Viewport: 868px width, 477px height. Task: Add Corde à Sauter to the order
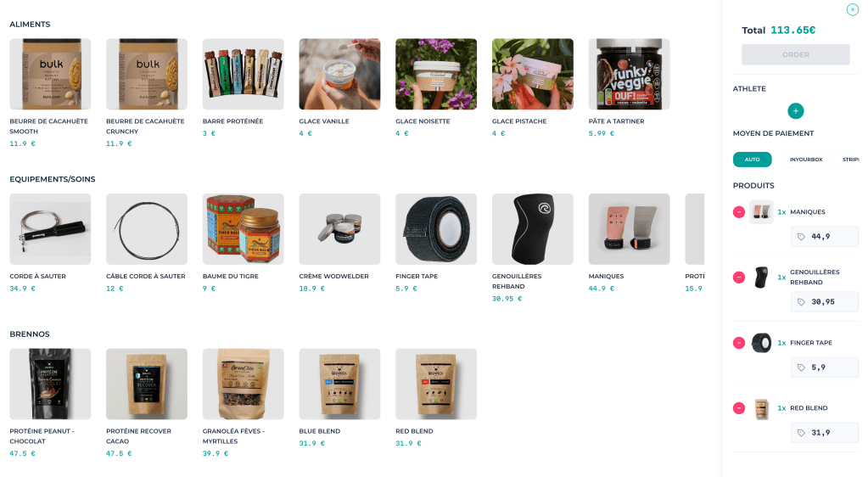(x=50, y=229)
